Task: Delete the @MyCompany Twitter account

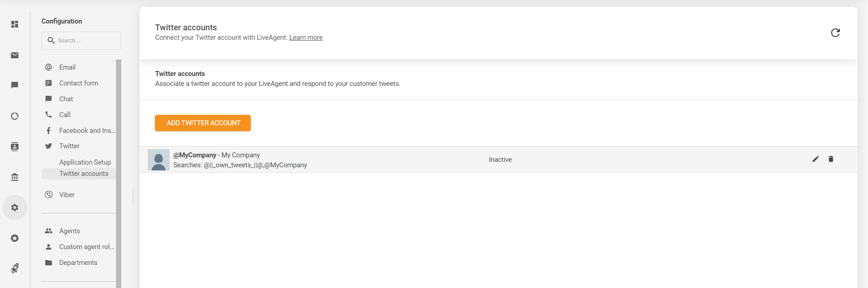Action: (x=830, y=159)
